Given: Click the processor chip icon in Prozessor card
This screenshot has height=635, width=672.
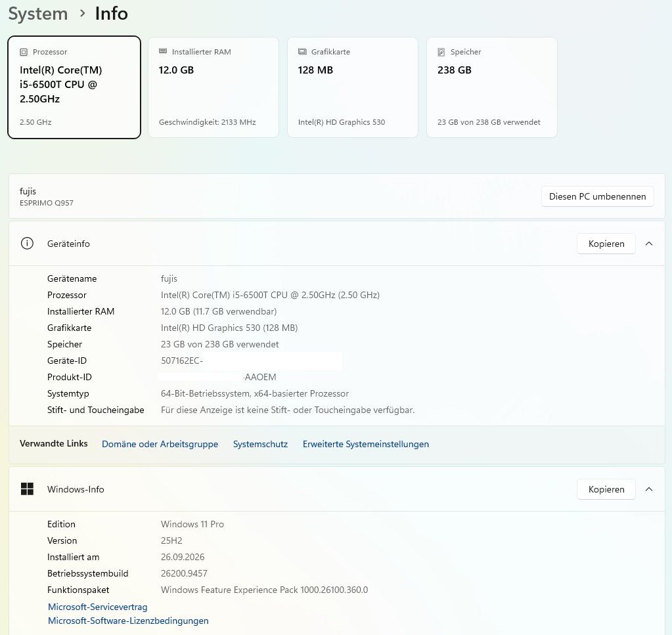Looking at the screenshot, I should [x=24, y=52].
